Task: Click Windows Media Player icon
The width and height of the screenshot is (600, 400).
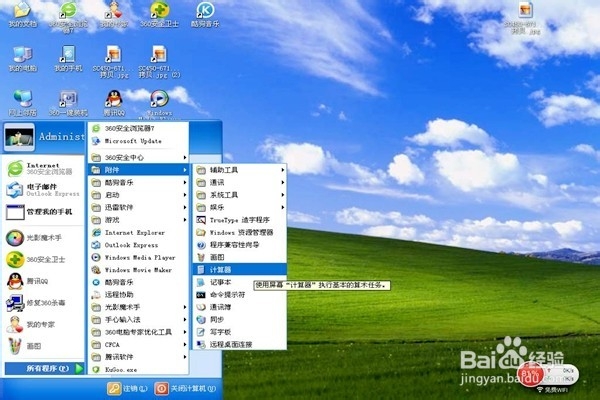Action: (96, 257)
